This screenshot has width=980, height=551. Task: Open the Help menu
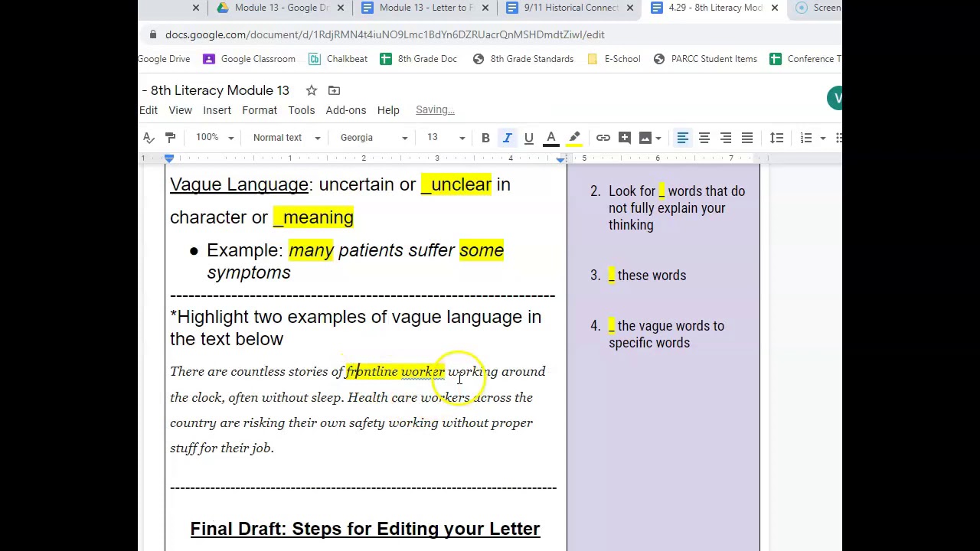pos(388,110)
